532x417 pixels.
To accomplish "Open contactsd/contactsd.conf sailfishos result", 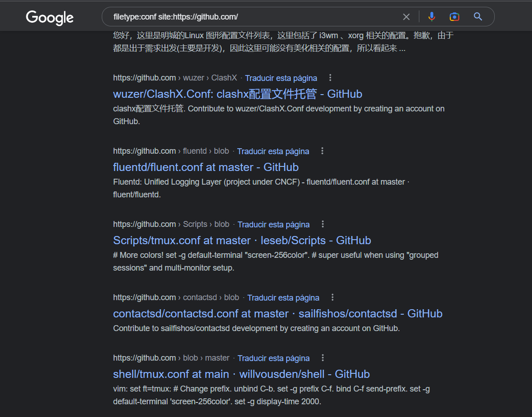I will coord(278,313).
